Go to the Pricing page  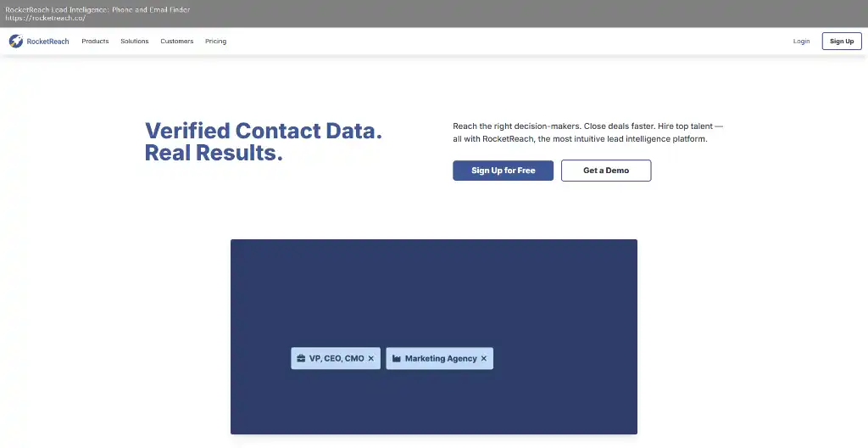[216, 41]
